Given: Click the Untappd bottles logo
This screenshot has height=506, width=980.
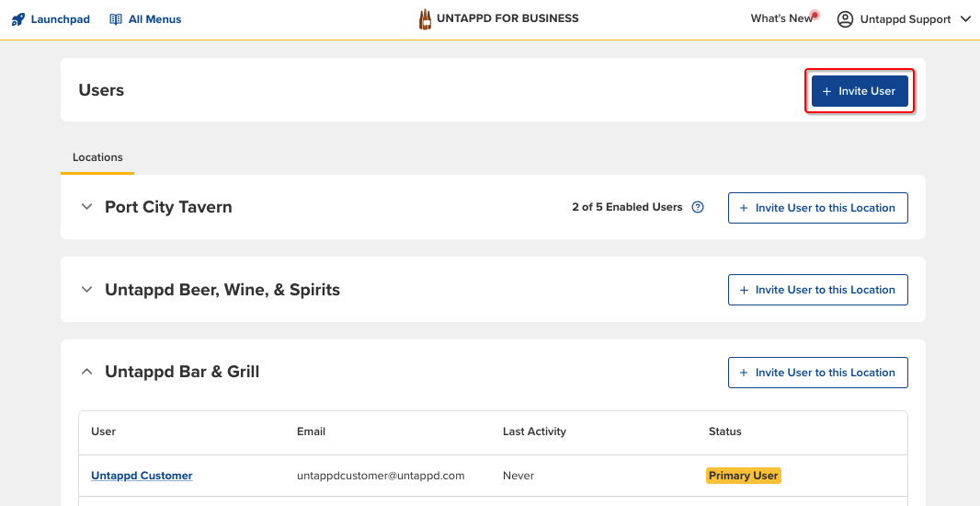Looking at the screenshot, I should click(x=425, y=19).
